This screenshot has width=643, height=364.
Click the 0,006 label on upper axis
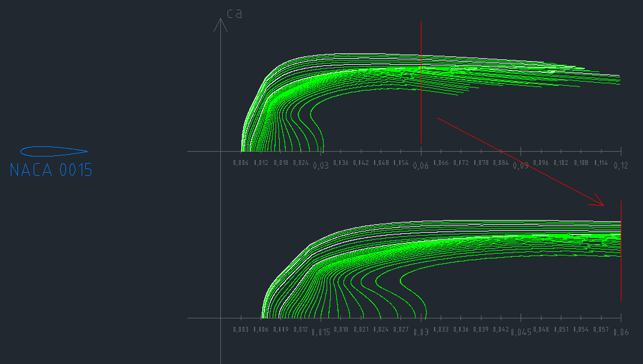pyautogui.click(x=240, y=163)
